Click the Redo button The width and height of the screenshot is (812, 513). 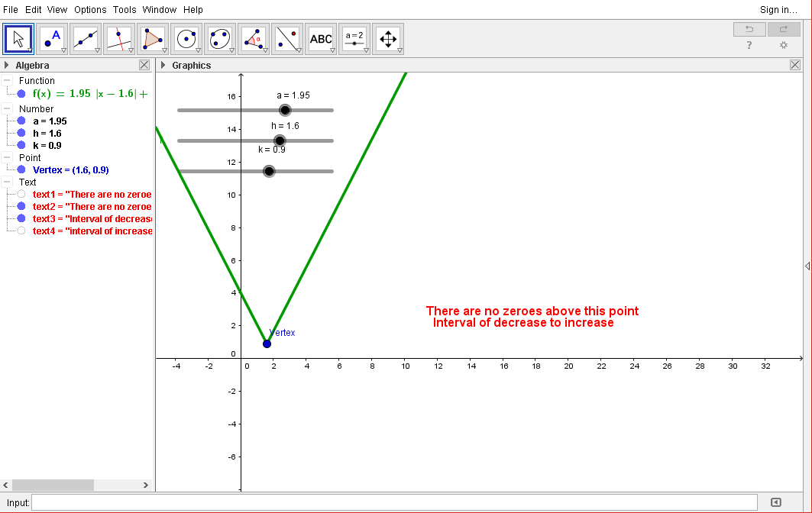(x=784, y=29)
